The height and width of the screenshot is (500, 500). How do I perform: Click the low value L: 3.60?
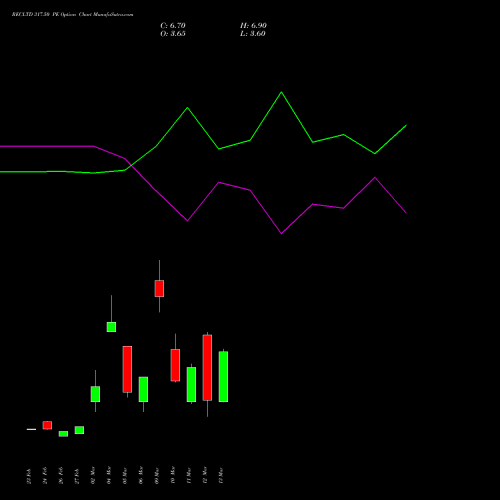(x=253, y=34)
